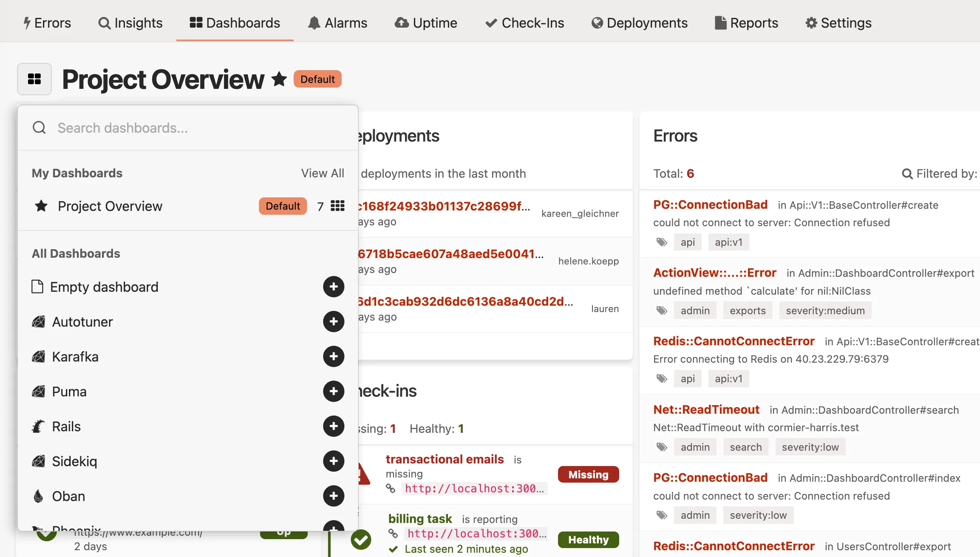Open the Oban dashboard plus icon
Image resolution: width=980 pixels, height=557 pixels.
click(x=334, y=496)
